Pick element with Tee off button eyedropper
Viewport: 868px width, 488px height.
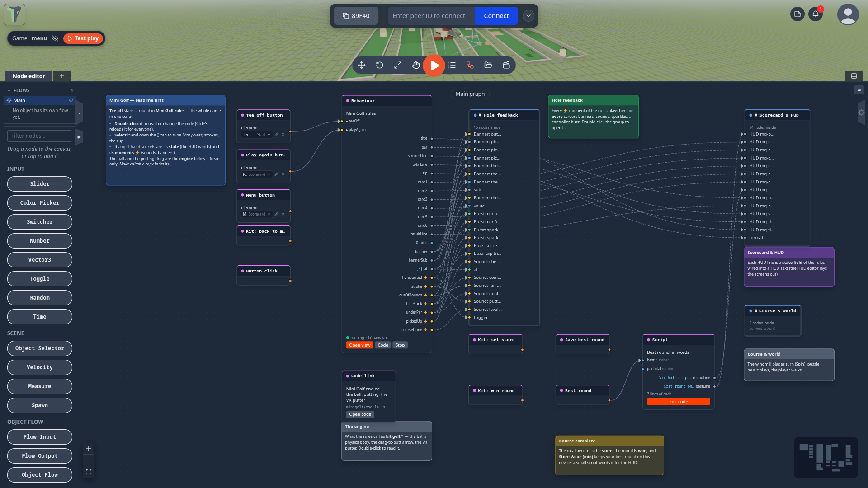pyautogui.click(x=277, y=135)
